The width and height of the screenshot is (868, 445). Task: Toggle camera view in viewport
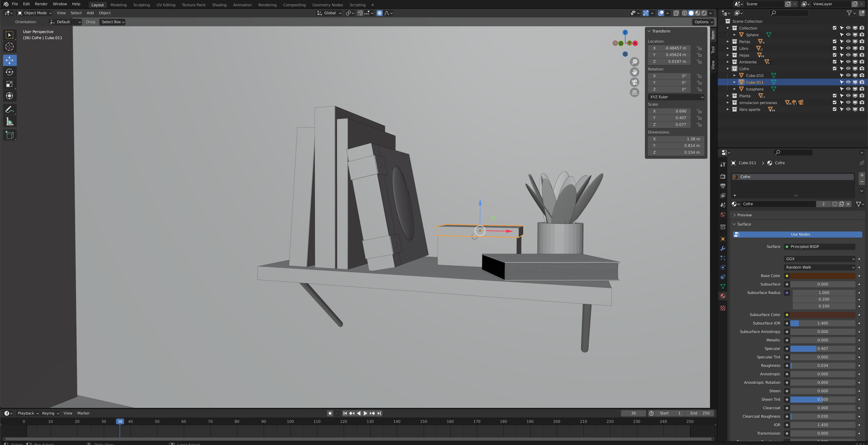click(x=635, y=82)
